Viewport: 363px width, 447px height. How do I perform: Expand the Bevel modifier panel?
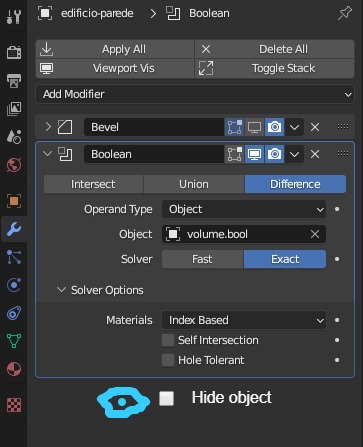point(48,127)
